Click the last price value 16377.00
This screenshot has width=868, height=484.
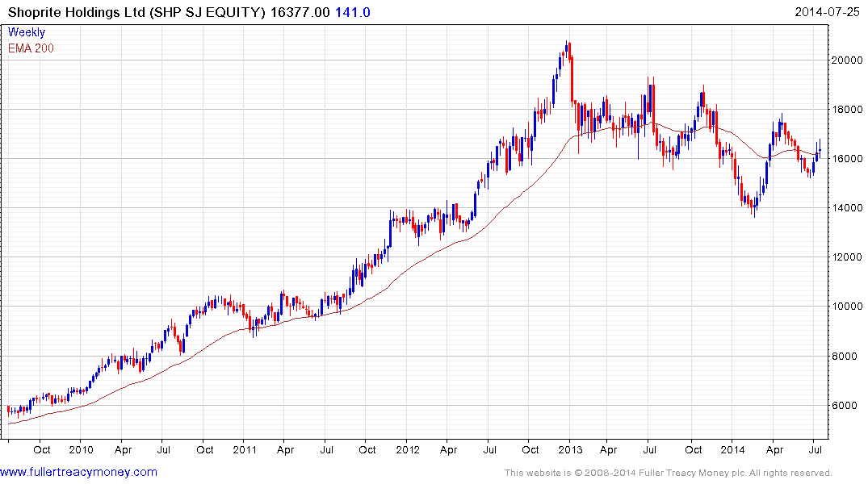pyautogui.click(x=300, y=12)
